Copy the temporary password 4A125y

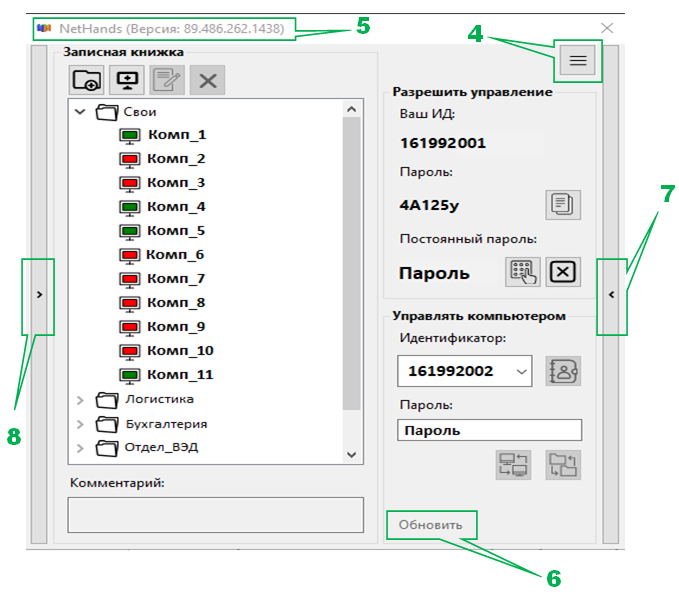563,204
